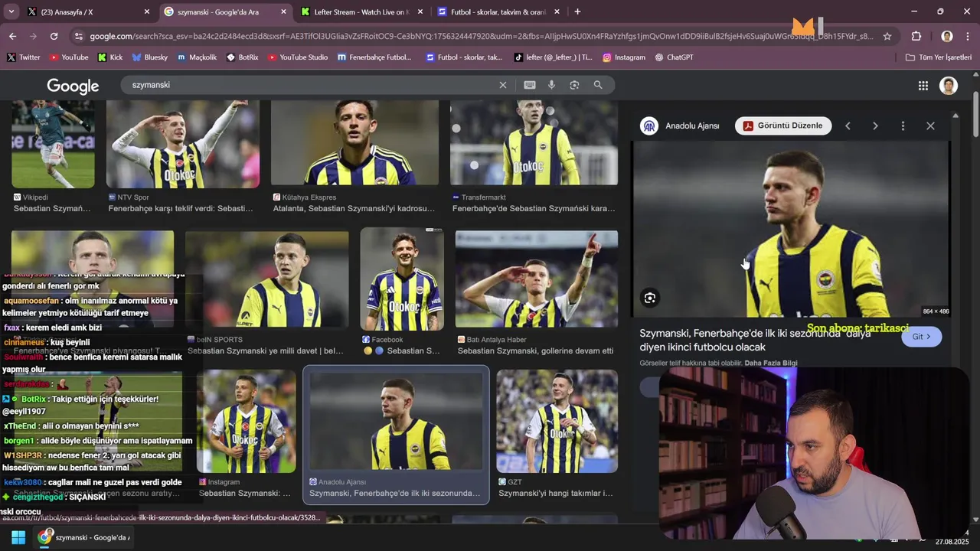Viewport: 980px width, 551px height.
Task: Open Maçkolik bookmark
Action: click(x=197, y=57)
